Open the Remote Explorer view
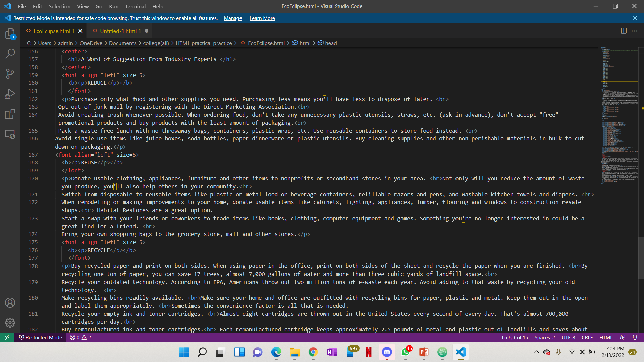The image size is (644, 362). point(10,134)
